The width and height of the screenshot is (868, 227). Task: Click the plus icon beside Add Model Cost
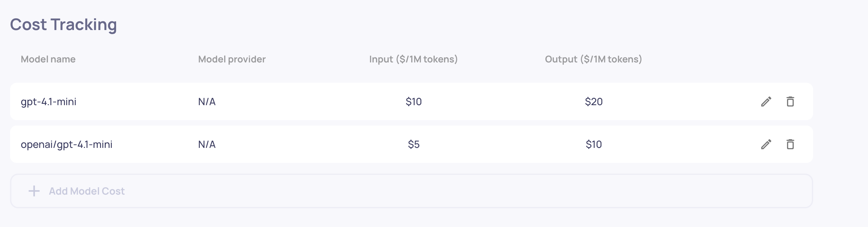click(34, 191)
